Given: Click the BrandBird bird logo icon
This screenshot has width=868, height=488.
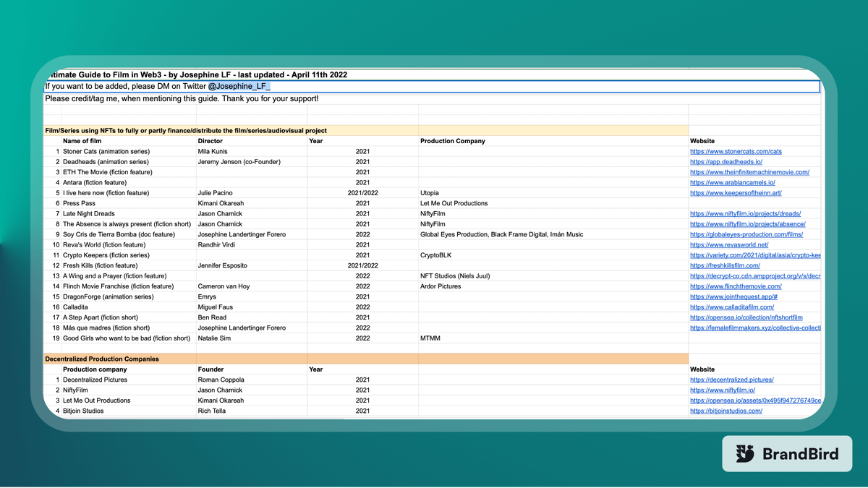Looking at the screenshot, I should pyautogui.click(x=745, y=454).
